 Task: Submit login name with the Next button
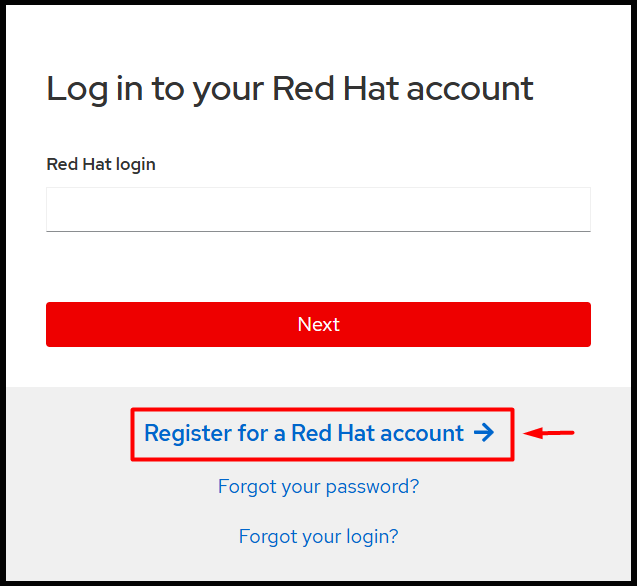[318, 324]
